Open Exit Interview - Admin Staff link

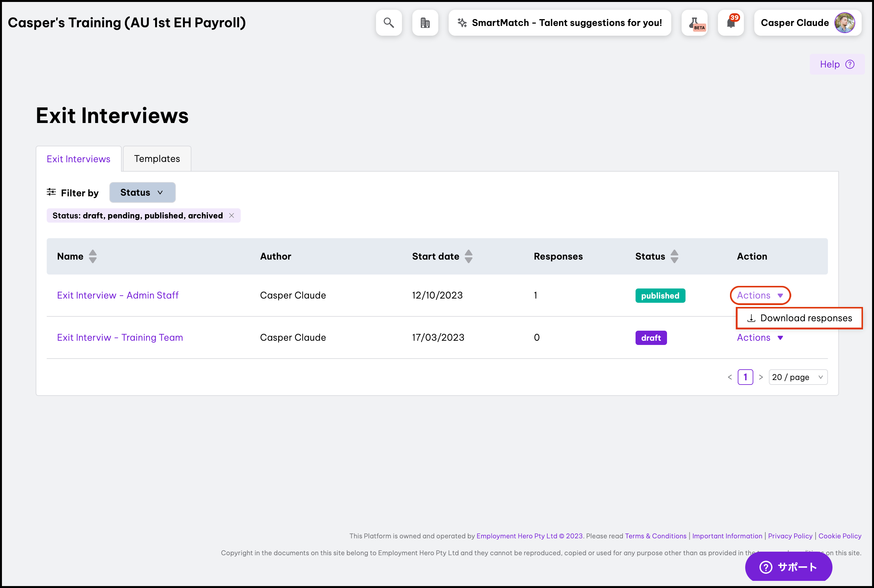click(x=118, y=296)
